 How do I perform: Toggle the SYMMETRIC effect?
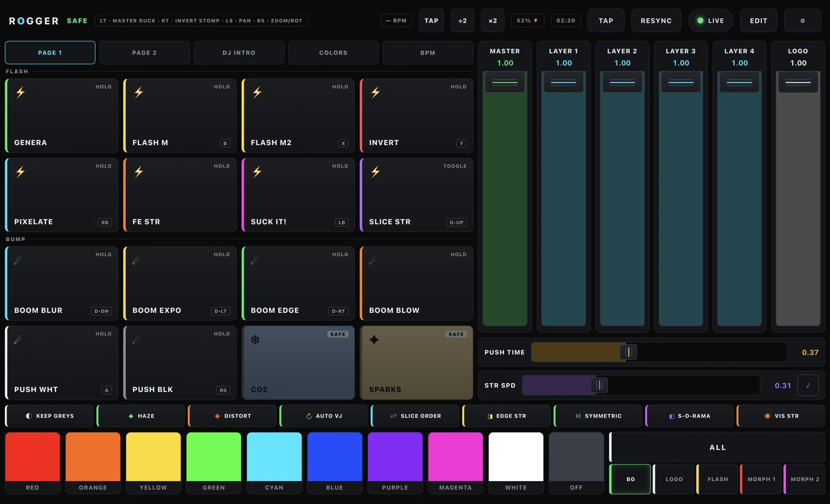tap(598, 416)
